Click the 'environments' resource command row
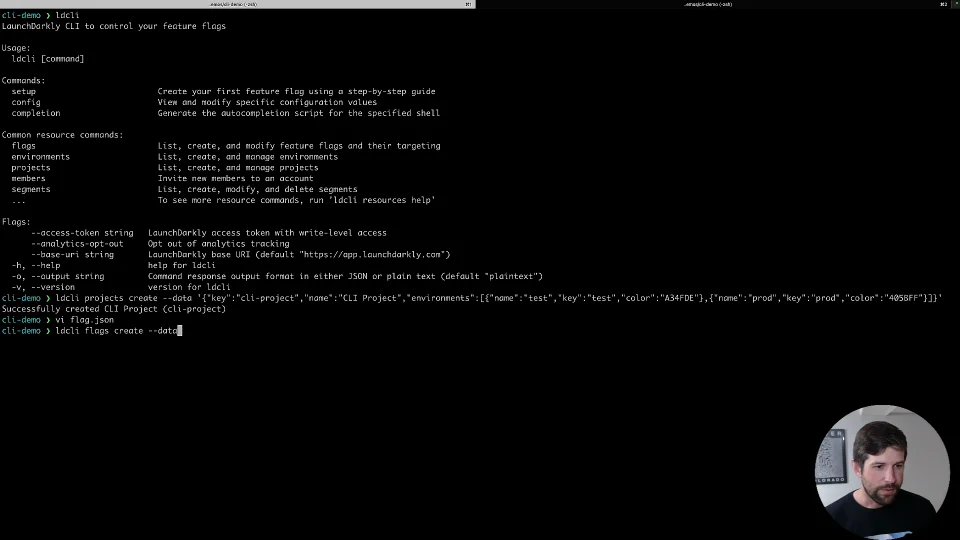960x540 pixels. point(174,157)
